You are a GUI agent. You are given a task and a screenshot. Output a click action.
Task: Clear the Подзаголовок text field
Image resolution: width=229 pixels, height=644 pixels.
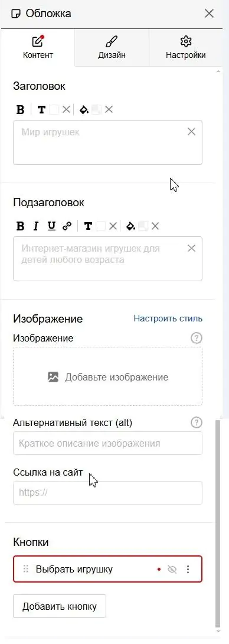coord(191,248)
